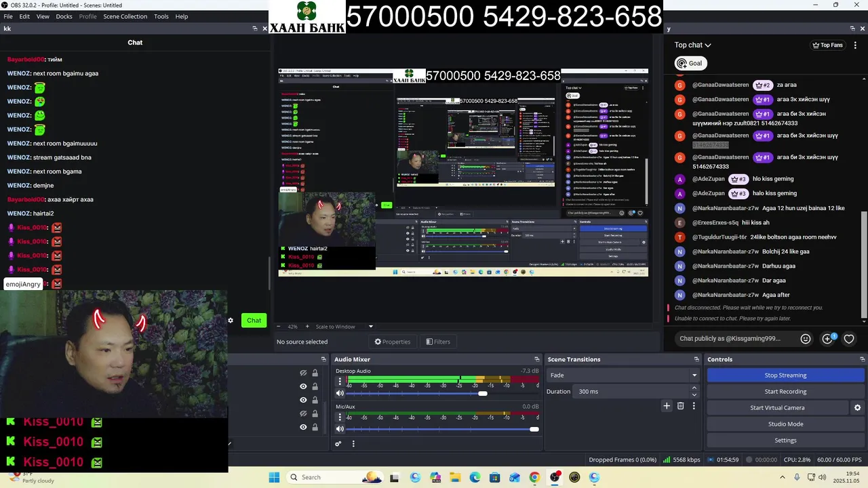Open the File menu

point(8,16)
